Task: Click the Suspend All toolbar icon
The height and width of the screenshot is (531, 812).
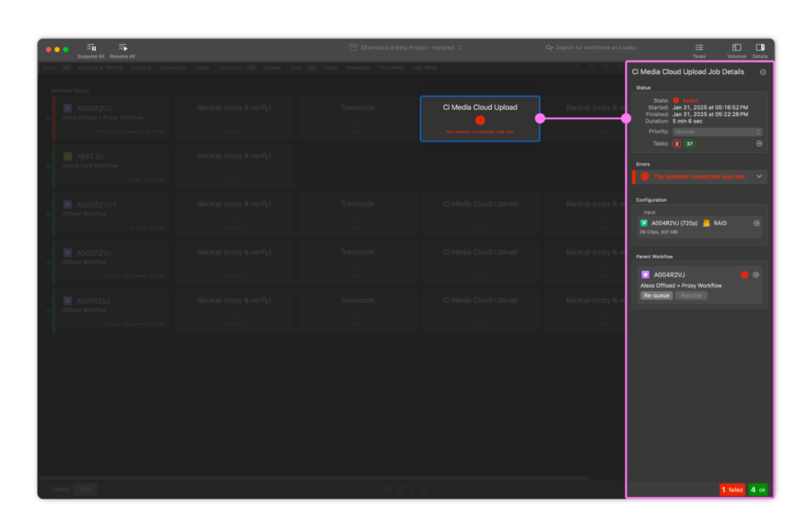Action: (x=91, y=47)
